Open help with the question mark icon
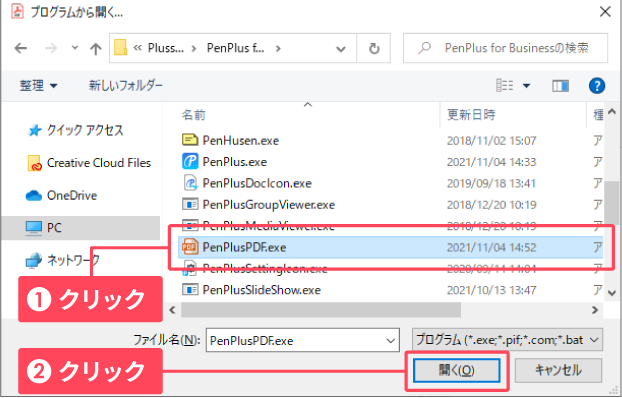This screenshot has width=622, height=398. [597, 86]
